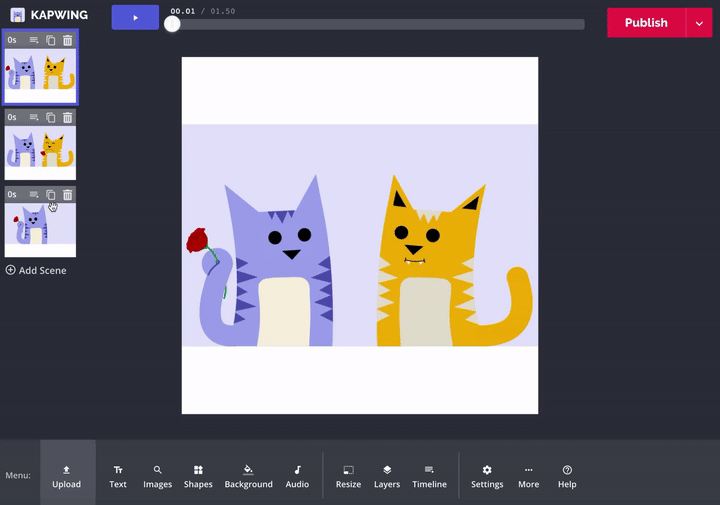Duplicate the first scene
The width and height of the screenshot is (720, 505).
point(51,40)
